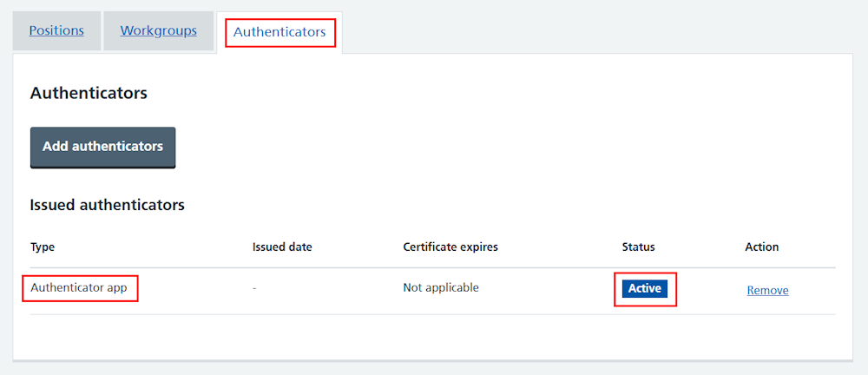Click the 'Certificate expires' column header
Image resolution: width=868 pixels, height=375 pixels.
(x=450, y=247)
